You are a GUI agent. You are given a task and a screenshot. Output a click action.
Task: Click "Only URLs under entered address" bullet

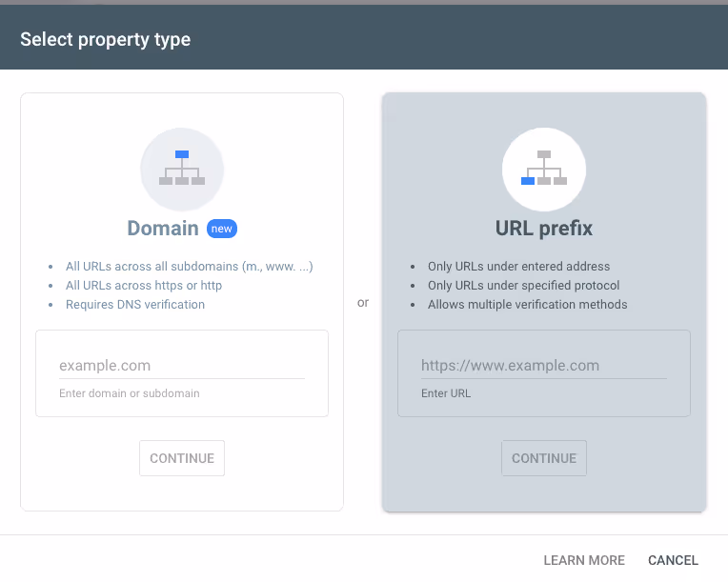tap(519, 267)
